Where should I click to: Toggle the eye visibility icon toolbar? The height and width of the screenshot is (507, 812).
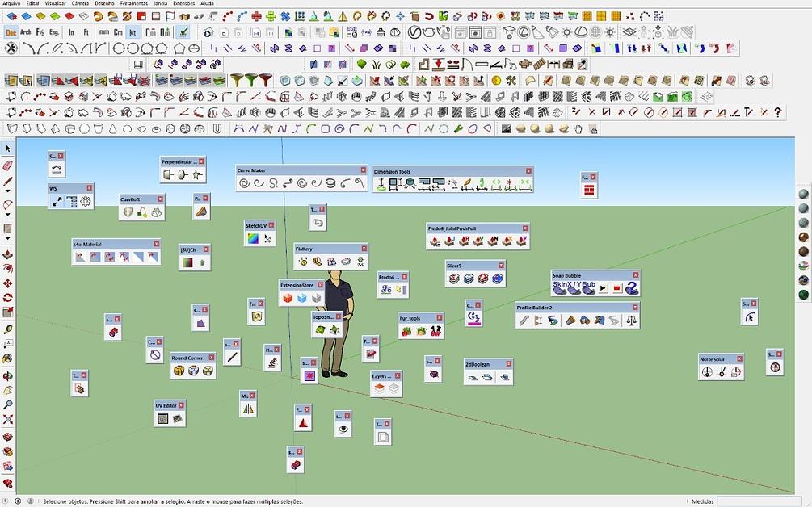pos(343,429)
